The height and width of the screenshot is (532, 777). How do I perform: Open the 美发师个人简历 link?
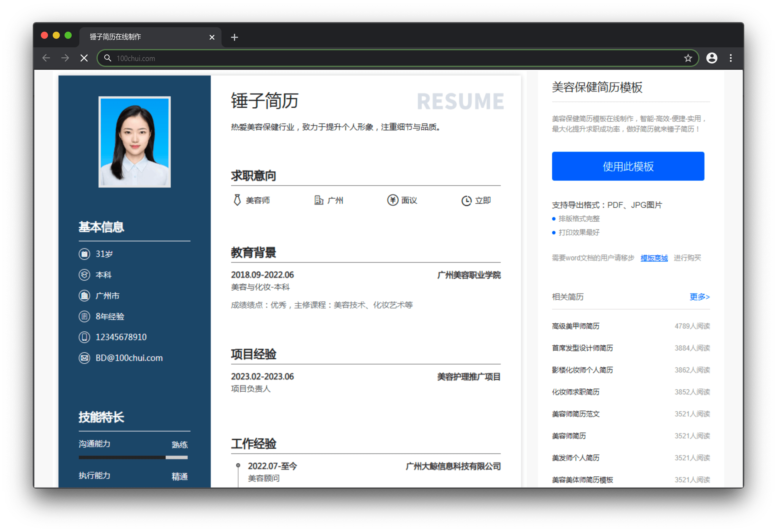coord(575,458)
